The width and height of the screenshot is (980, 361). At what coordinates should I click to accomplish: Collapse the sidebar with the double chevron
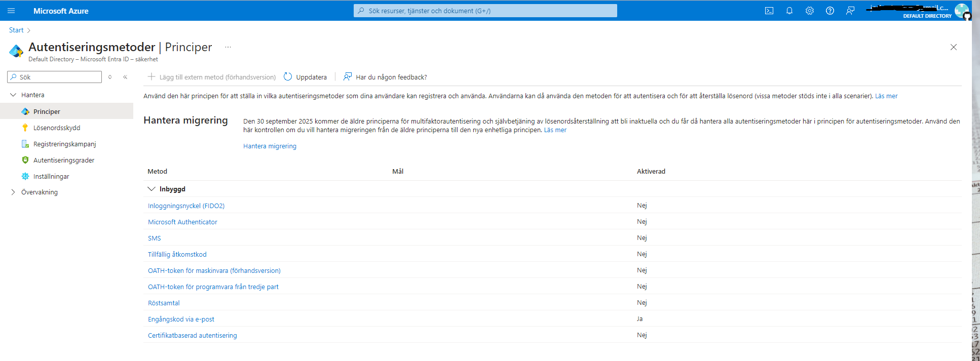pos(125,77)
